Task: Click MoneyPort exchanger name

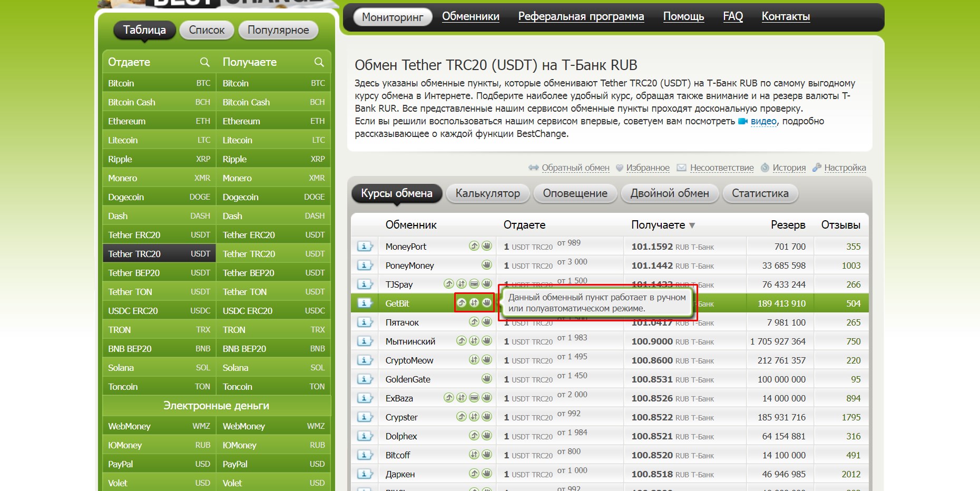Action: pyautogui.click(x=406, y=247)
